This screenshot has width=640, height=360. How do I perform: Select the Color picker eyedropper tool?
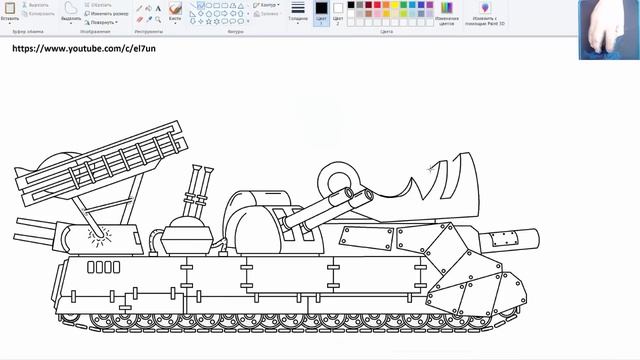click(x=149, y=19)
